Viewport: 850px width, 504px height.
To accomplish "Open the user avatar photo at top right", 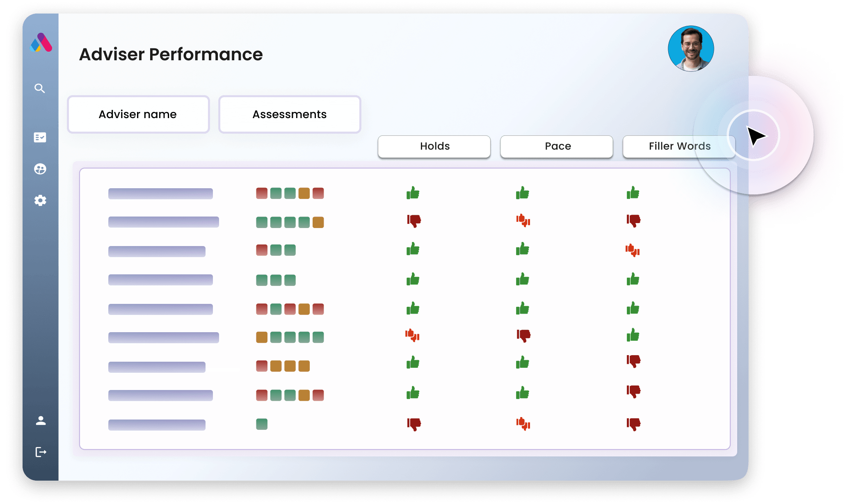I will tap(691, 49).
